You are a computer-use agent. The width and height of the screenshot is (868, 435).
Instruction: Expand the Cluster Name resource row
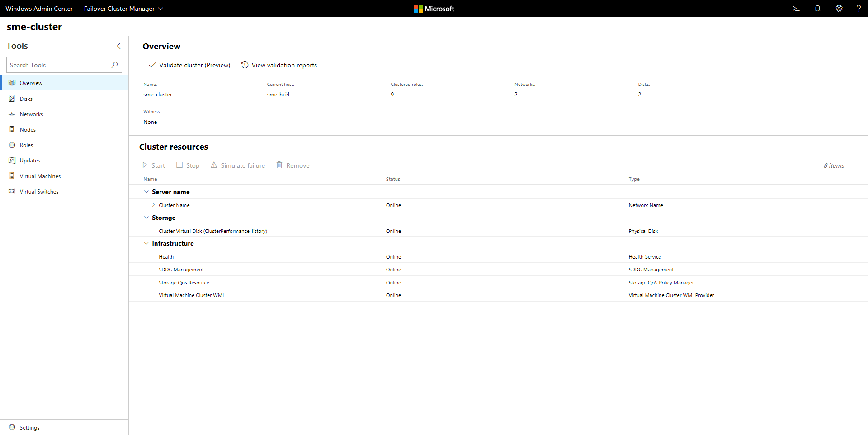[x=153, y=205]
